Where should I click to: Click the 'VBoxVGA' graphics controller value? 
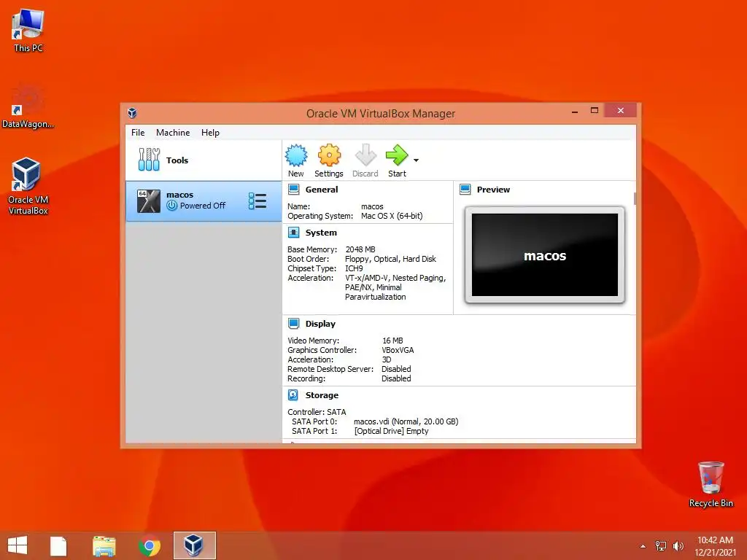pyautogui.click(x=398, y=350)
